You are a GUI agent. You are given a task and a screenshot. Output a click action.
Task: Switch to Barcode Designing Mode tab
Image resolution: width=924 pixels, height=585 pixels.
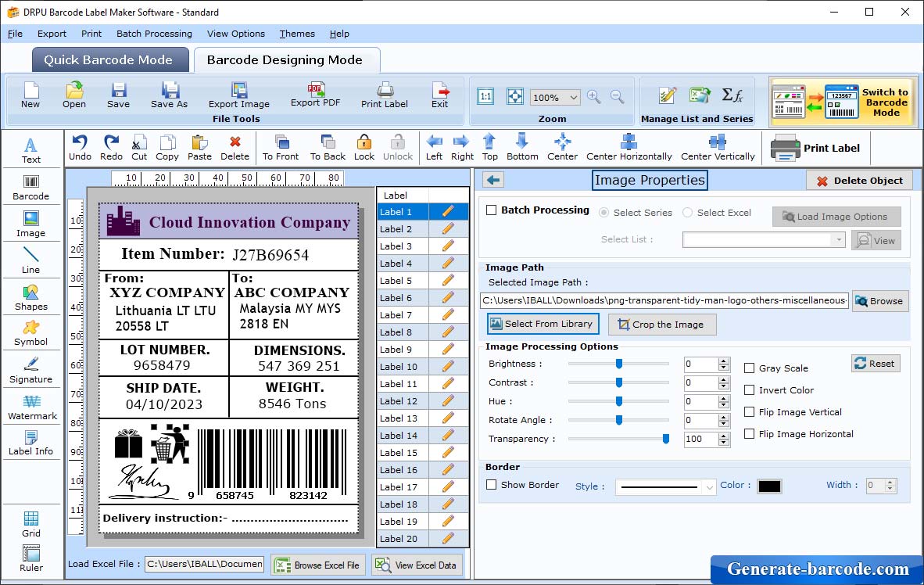point(286,59)
